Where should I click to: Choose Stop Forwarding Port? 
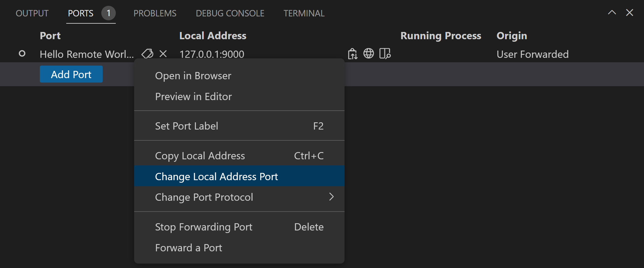pyautogui.click(x=203, y=227)
